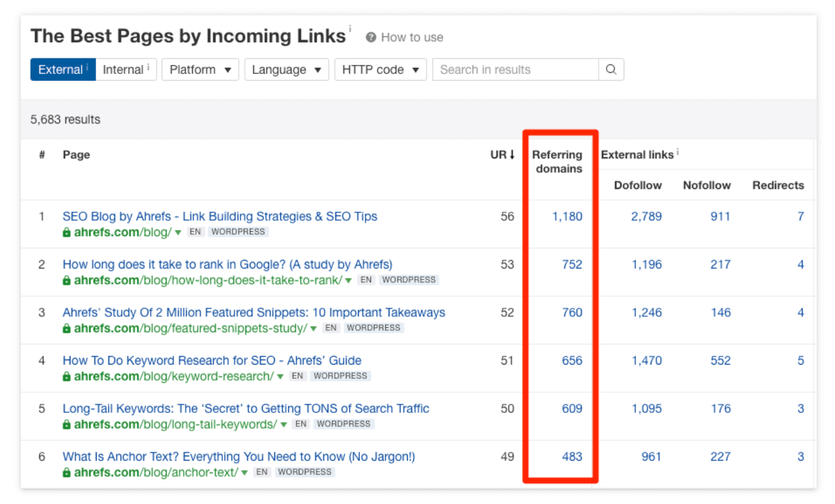
Task: Expand the arrow after ahrefs.com/blog/ URL
Action: (178, 232)
